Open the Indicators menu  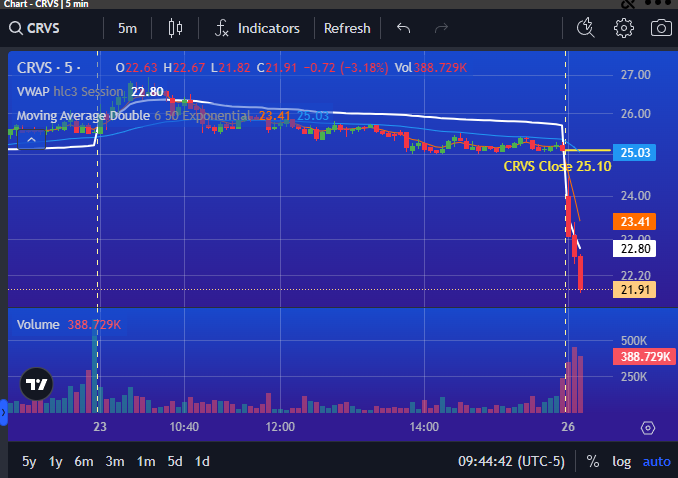coord(257,29)
